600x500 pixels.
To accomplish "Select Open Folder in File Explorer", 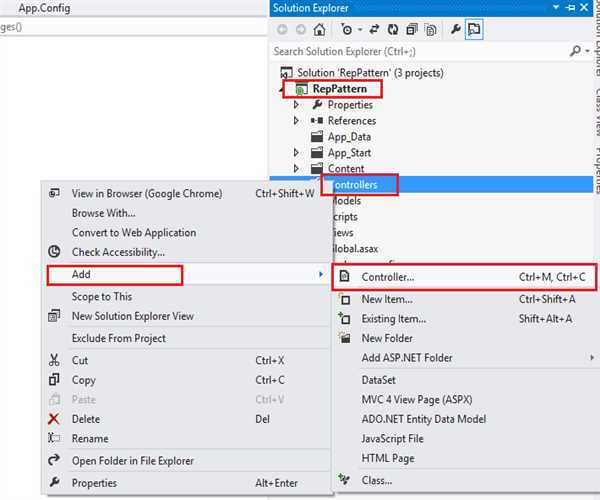I will [x=133, y=461].
